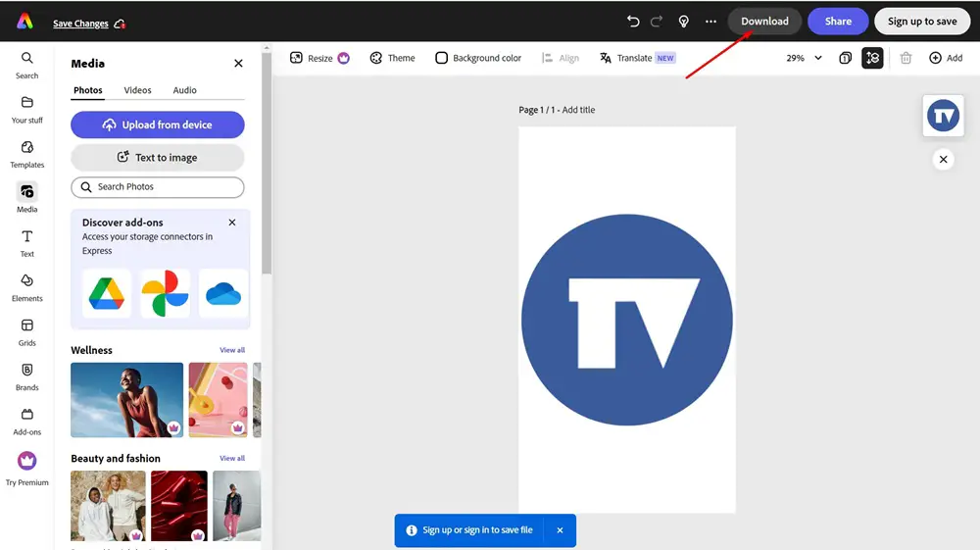Open the Elements sidebar panel
This screenshot has width=980, height=550.
click(26, 287)
